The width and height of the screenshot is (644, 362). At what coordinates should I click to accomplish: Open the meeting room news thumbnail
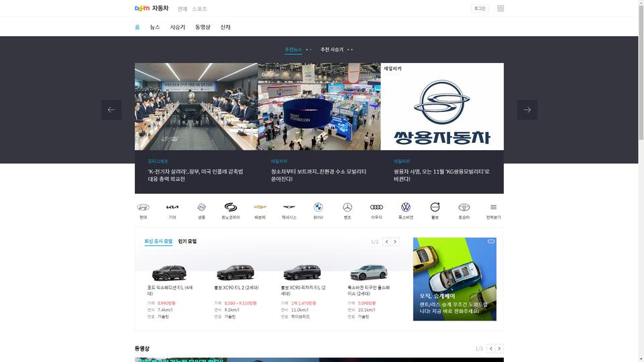pos(196,107)
